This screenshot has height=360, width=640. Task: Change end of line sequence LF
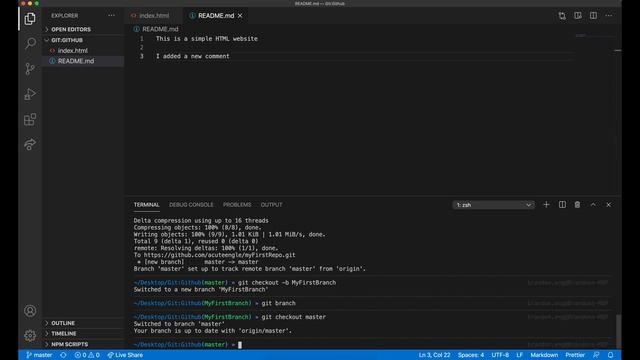519,355
